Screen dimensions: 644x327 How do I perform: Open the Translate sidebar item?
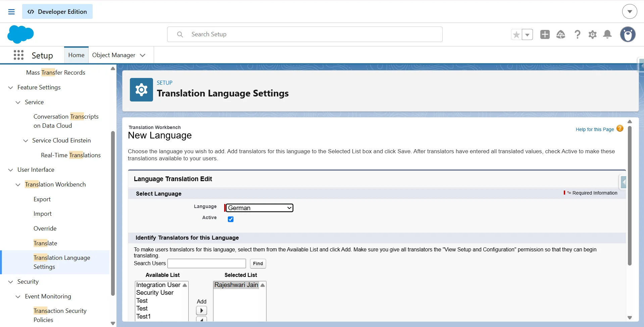pyautogui.click(x=45, y=243)
